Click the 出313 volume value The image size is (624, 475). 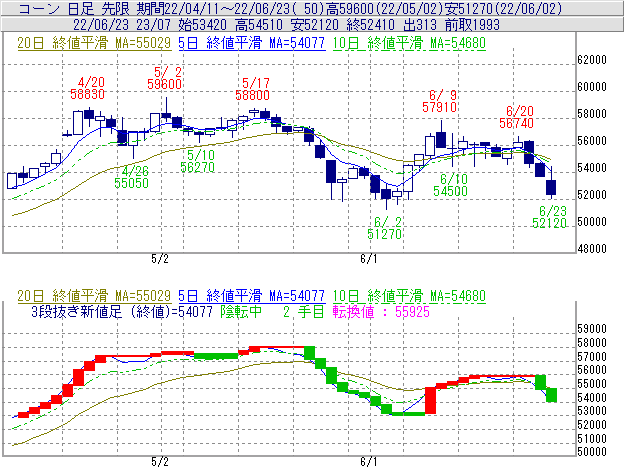point(420,25)
